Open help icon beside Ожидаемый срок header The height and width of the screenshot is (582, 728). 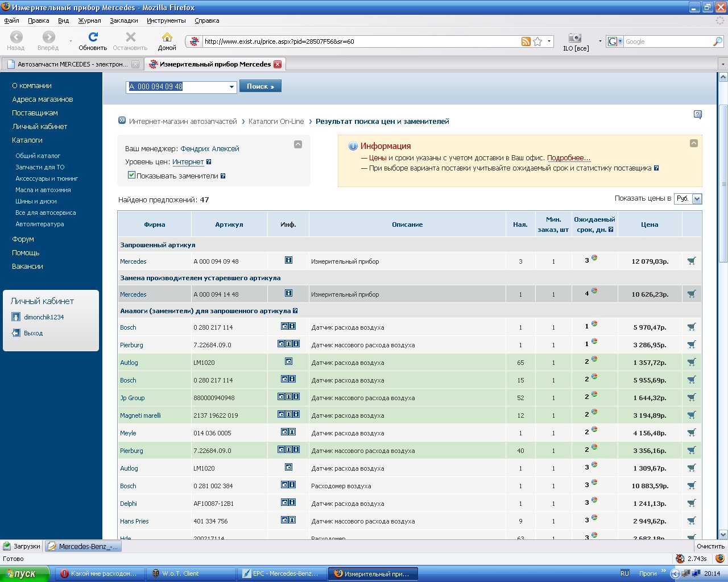[x=611, y=230]
